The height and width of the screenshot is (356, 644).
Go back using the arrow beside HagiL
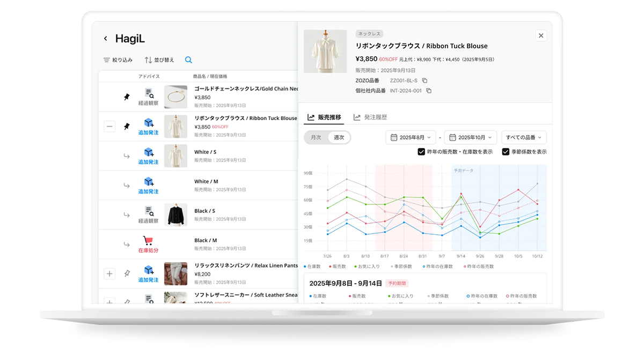(106, 39)
